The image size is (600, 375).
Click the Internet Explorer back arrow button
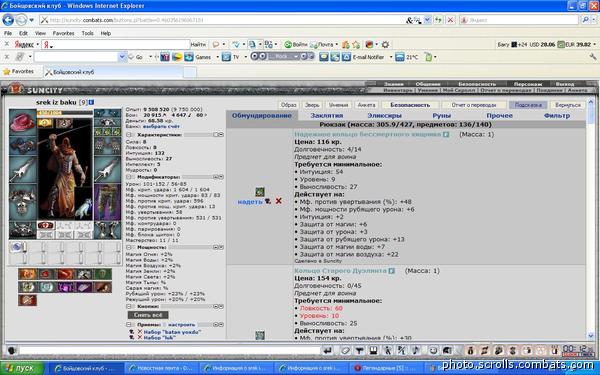pos(8,20)
